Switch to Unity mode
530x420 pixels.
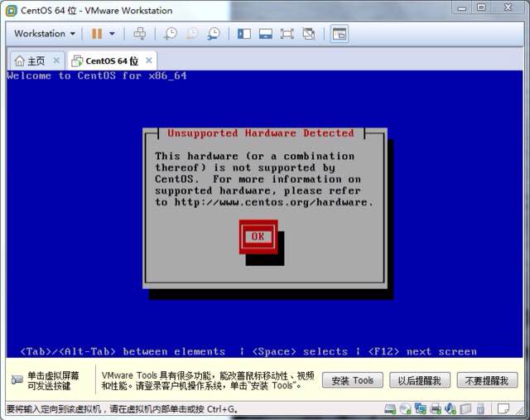coord(309,34)
